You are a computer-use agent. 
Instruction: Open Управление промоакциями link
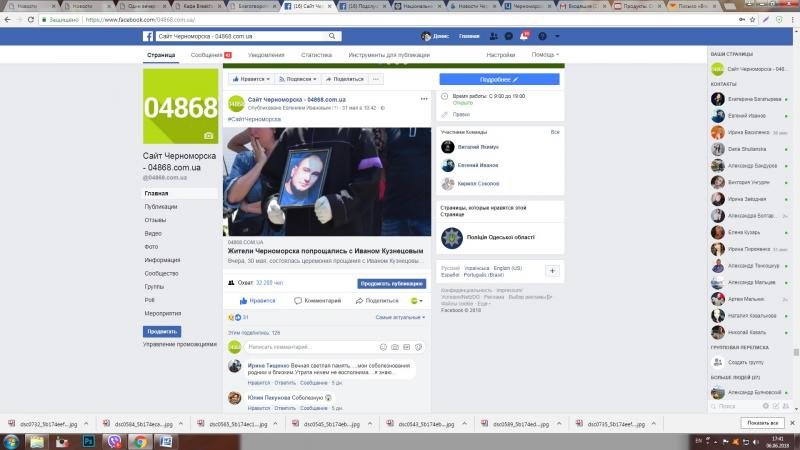click(x=180, y=344)
